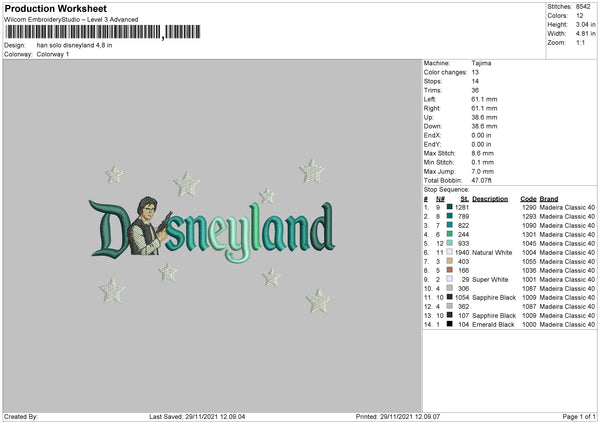The width and height of the screenshot is (600, 424).
Task: Click the tan swatch in row 7, code 1055
Action: 450,261
